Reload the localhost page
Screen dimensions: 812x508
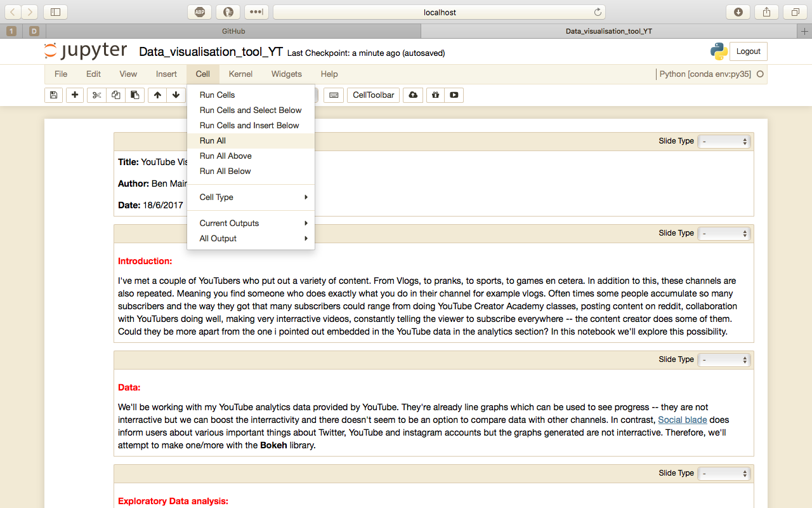coord(597,12)
